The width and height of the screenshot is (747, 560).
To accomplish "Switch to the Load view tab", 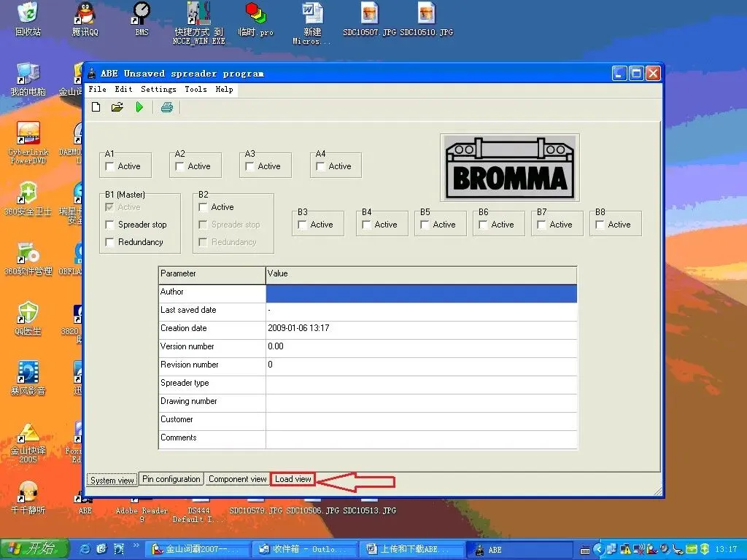I will point(293,479).
